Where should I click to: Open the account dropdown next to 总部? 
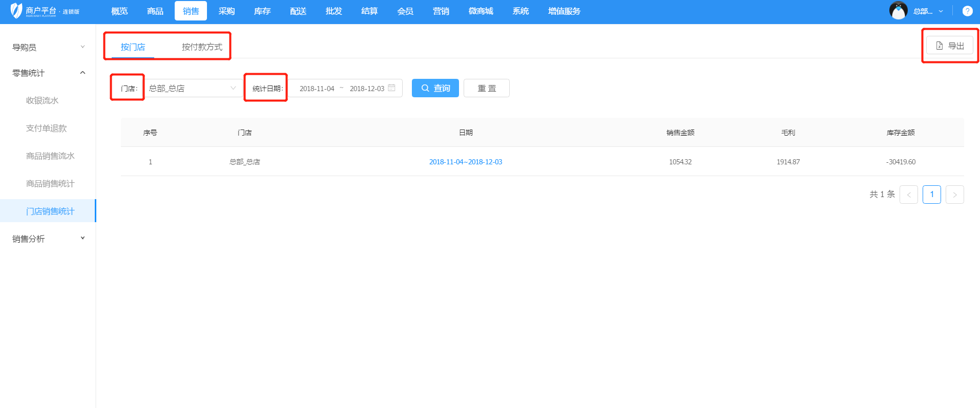coord(941,11)
